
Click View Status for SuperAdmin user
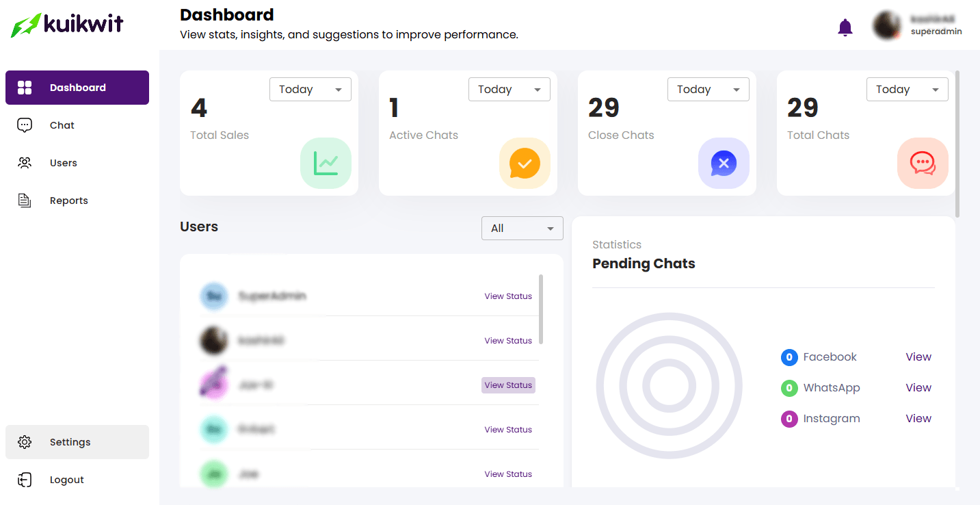click(507, 296)
